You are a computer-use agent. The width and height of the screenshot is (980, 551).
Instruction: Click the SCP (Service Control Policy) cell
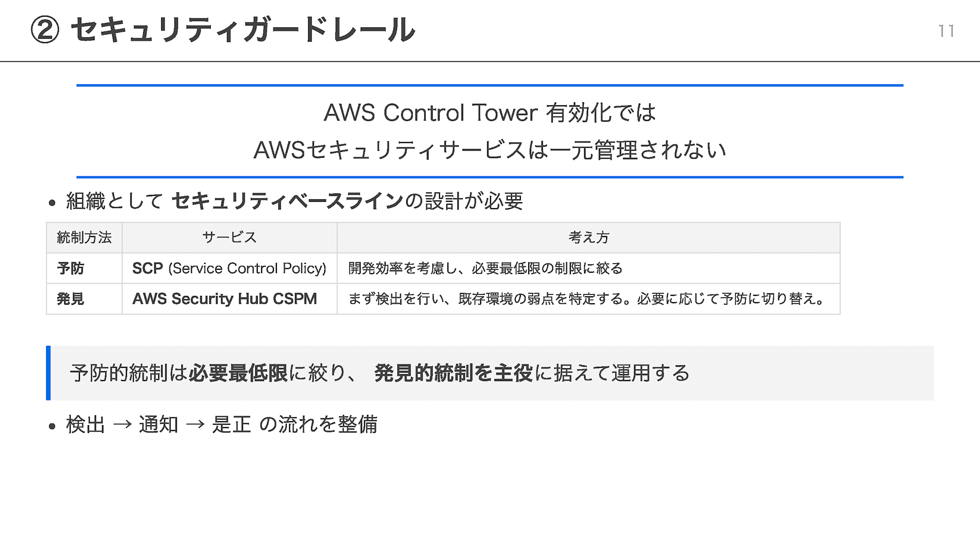pyautogui.click(x=229, y=268)
